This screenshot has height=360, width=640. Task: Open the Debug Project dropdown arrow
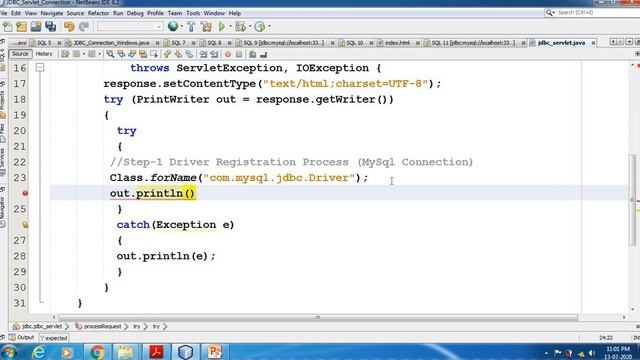[249, 27]
